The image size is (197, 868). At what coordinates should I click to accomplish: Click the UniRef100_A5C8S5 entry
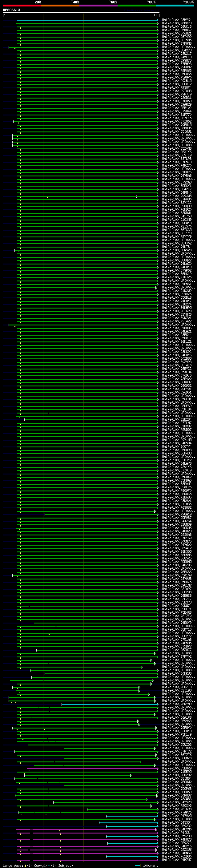[177, 74]
